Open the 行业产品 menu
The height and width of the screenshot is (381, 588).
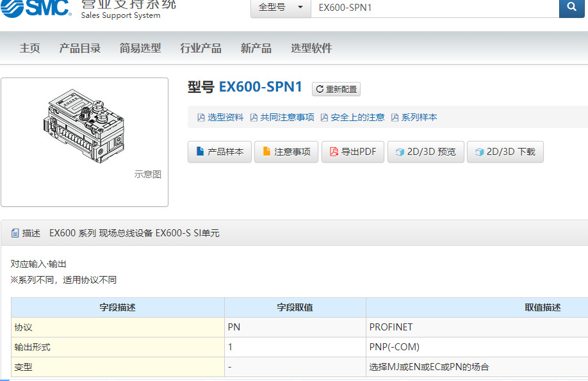pos(200,48)
